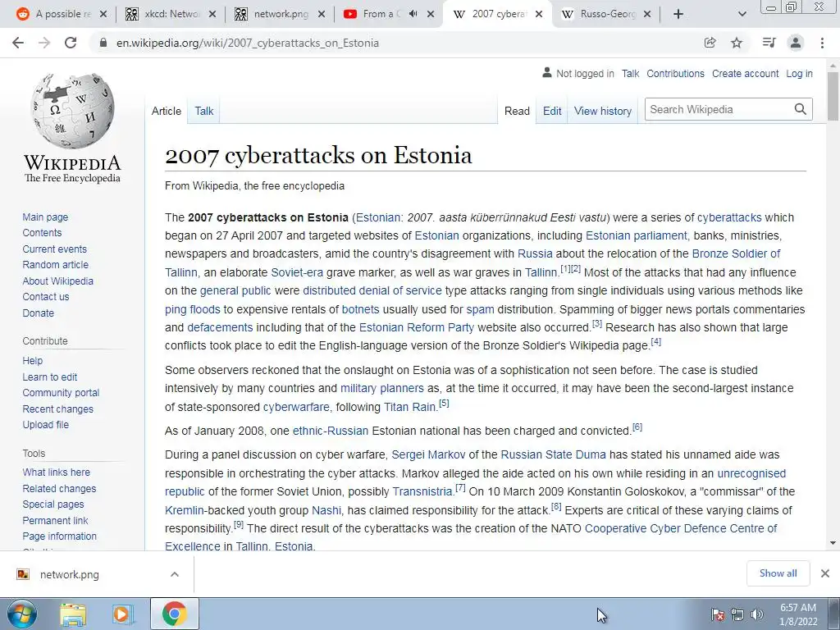840x630 pixels.
Task: Expand network.png download options chevron
Action: pyautogui.click(x=175, y=574)
